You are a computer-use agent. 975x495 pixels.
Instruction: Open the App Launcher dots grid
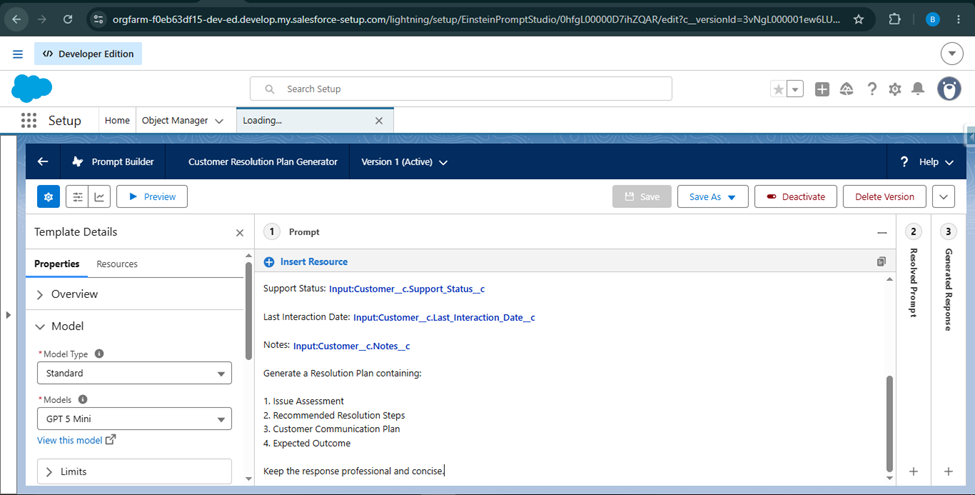coord(29,120)
